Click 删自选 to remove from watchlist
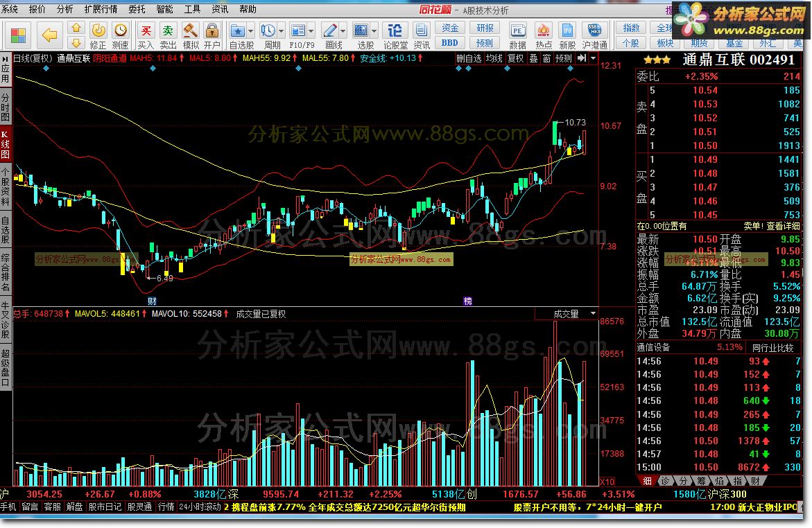This screenshot has height=528, width=812. [x=469, y=58]
